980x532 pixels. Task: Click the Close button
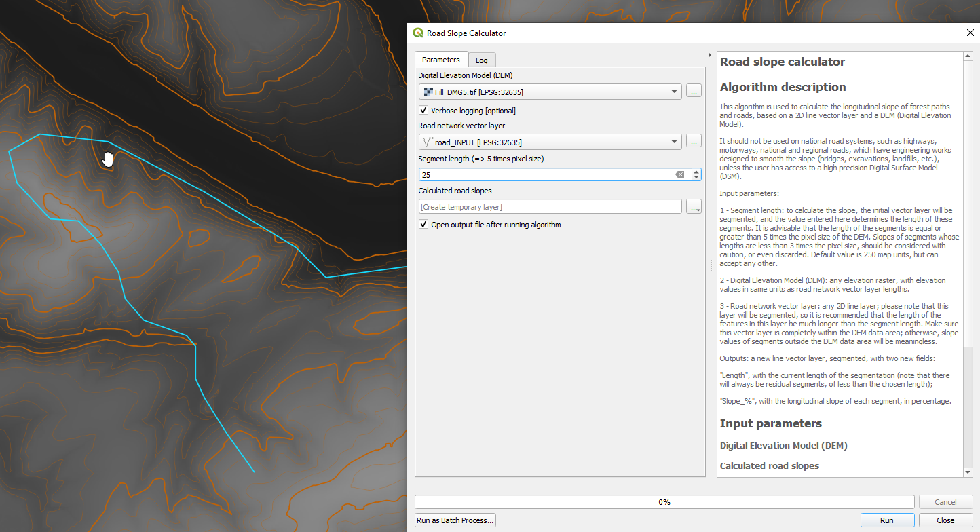click(x=945, y=520)
